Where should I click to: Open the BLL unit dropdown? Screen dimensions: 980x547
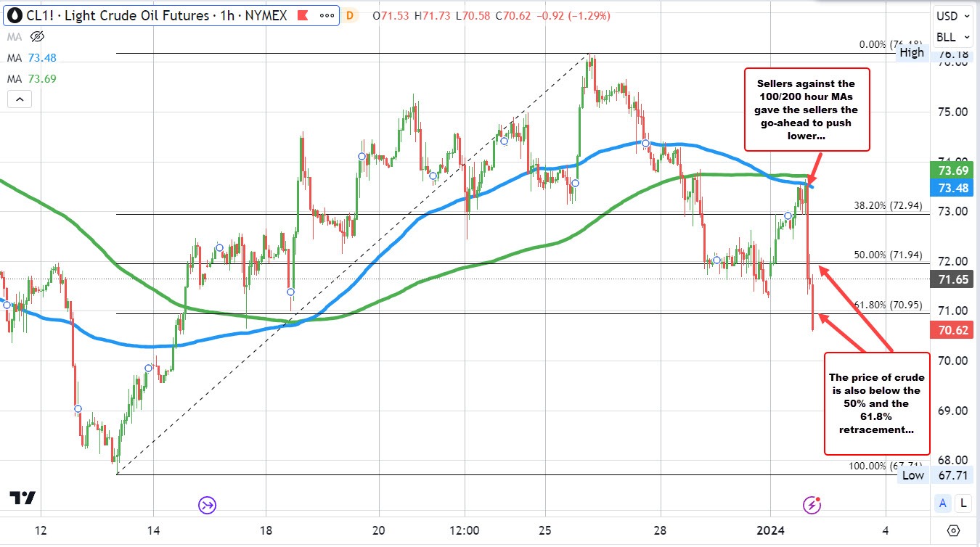[x=952, y=37]
